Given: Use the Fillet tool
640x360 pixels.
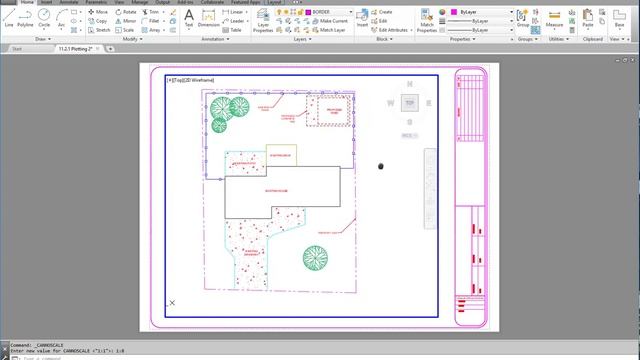Looking at the screenshot, I should coord(150,21).
